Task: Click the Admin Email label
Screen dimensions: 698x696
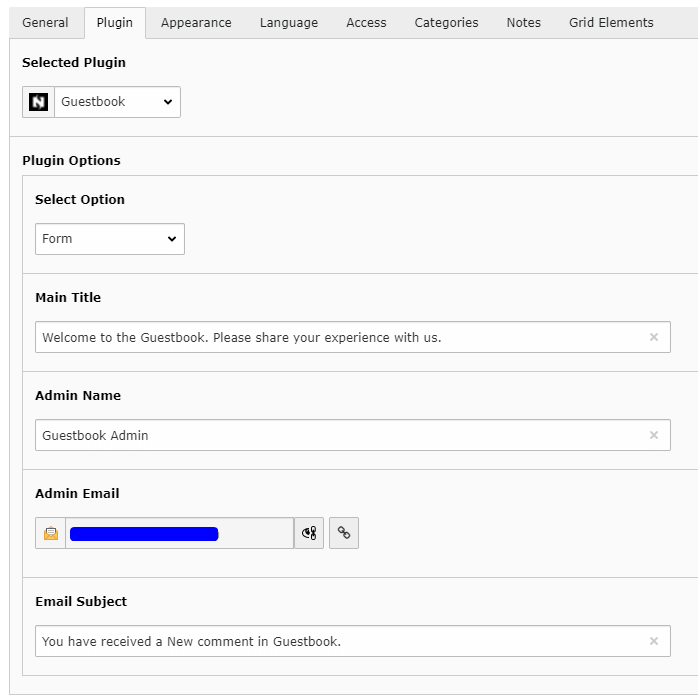Action: tap(77, 494)
